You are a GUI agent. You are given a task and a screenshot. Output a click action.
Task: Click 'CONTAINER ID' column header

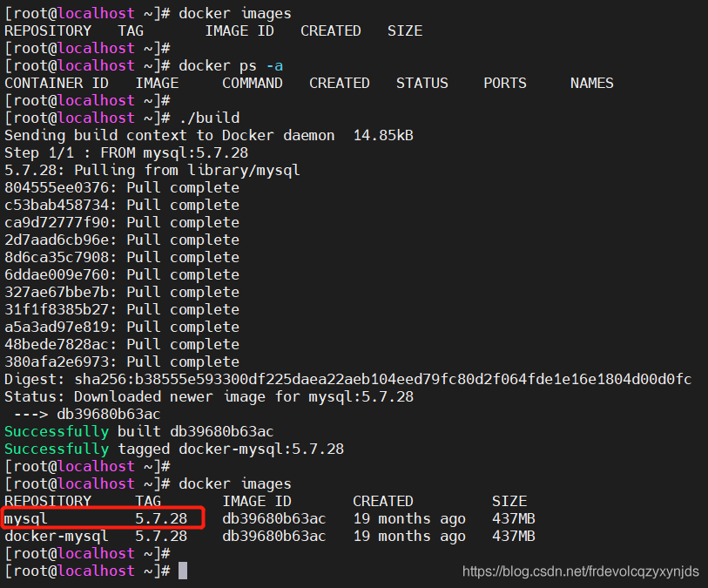(57, 84)
